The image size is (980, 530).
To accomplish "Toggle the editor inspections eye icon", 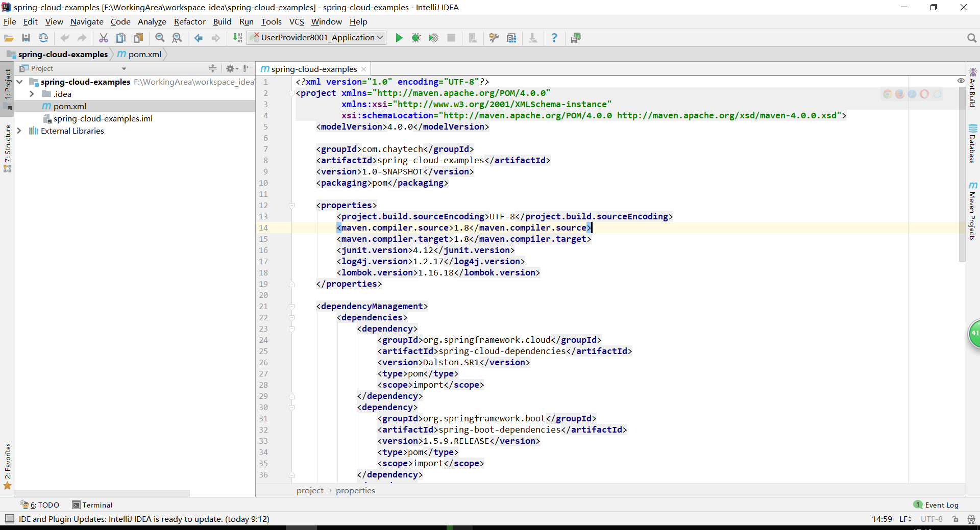I will pos(961,81).
